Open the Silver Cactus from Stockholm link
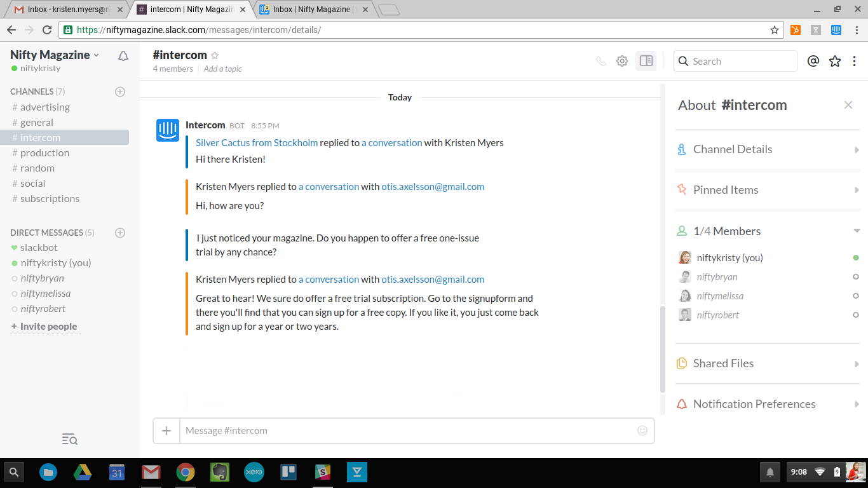 coord(257,143)
